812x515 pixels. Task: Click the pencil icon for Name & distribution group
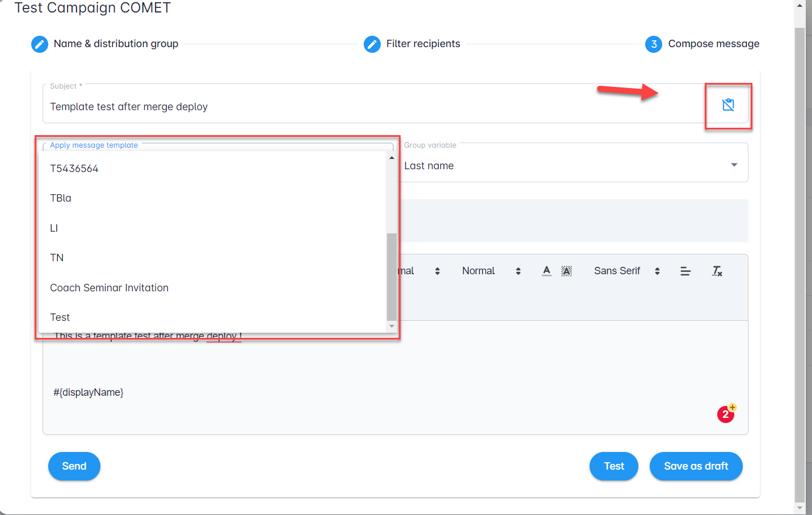40,44
